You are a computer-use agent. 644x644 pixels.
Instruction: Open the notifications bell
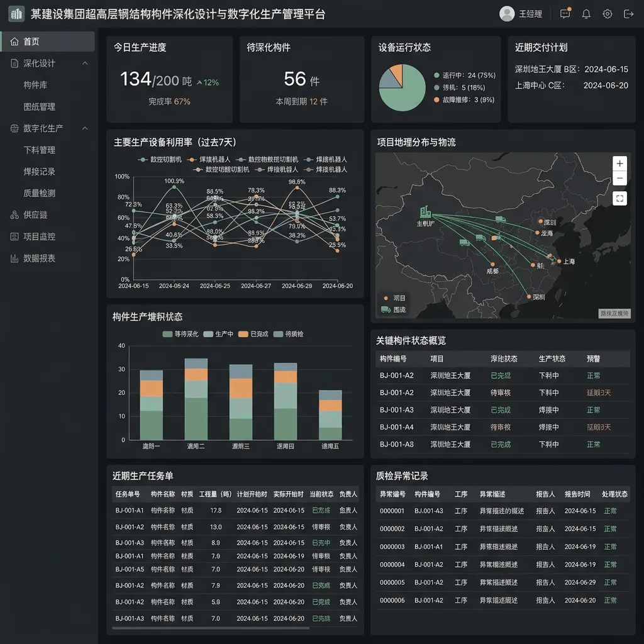coord(586,14)
